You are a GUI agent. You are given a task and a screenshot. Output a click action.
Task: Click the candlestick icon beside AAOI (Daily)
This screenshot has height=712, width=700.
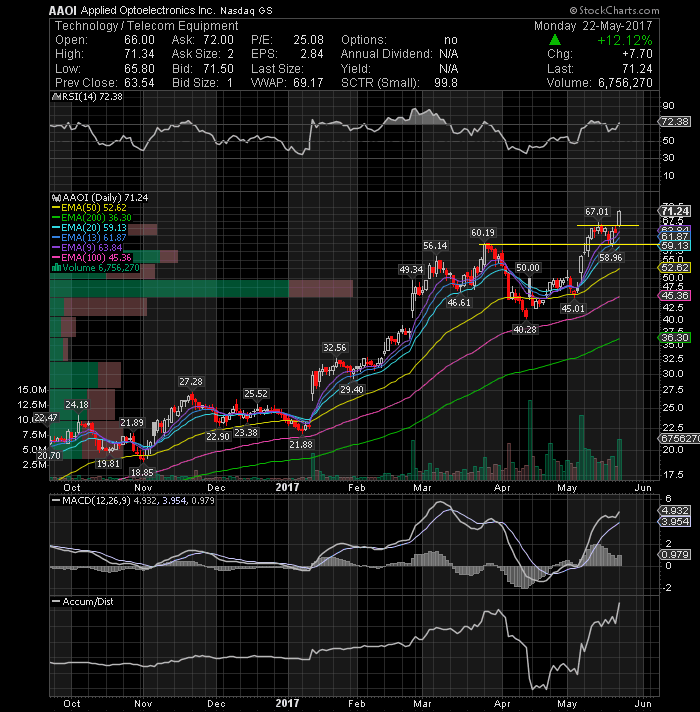point(56,198)
